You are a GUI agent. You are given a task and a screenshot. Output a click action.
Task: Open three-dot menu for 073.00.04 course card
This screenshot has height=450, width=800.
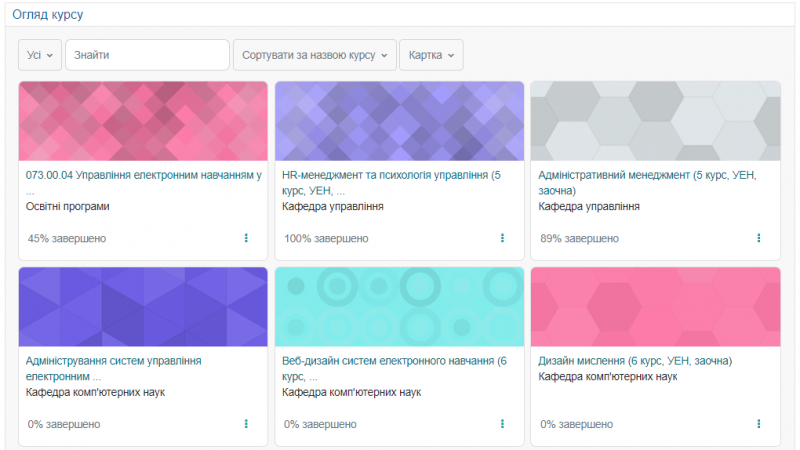click(246, 238)
